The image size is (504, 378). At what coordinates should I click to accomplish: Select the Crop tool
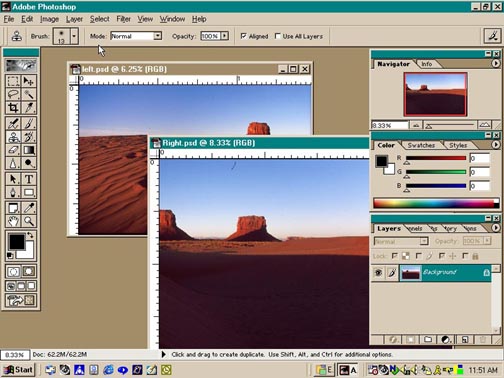click(13, 108)
